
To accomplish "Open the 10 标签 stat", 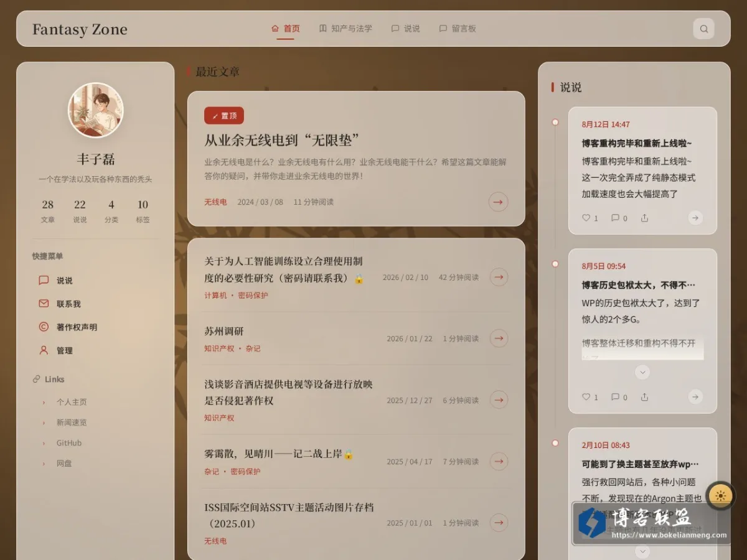I will tap(143, 211).
